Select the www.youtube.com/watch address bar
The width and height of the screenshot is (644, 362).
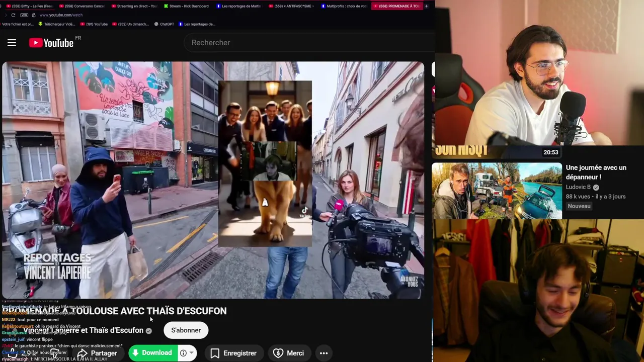[x=61, y=15]
